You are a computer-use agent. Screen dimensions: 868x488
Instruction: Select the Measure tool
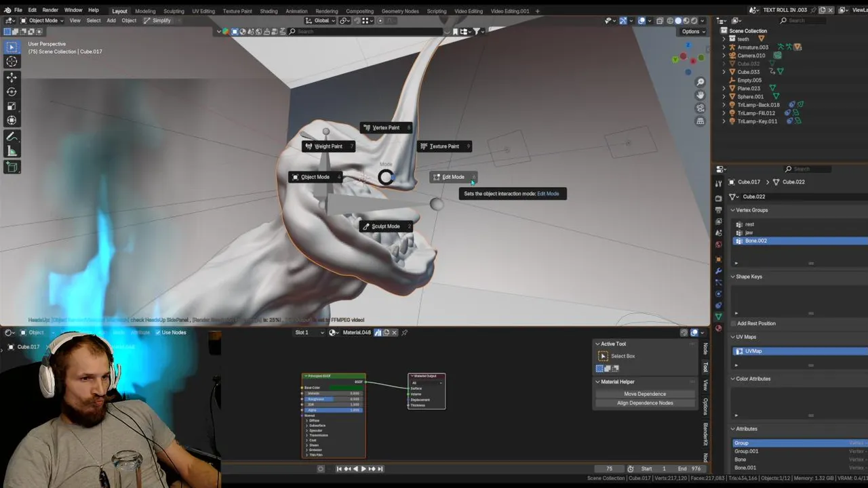(12, 151)
